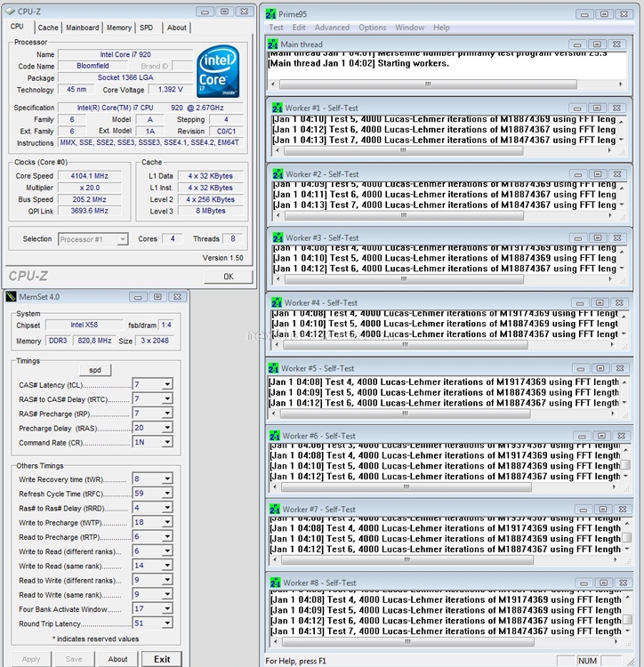Viewport: 644px width, 667px height.
Task: Open the Refresh Cycle Time (tRFC) dropdown
Action: [x=167, y=494]
